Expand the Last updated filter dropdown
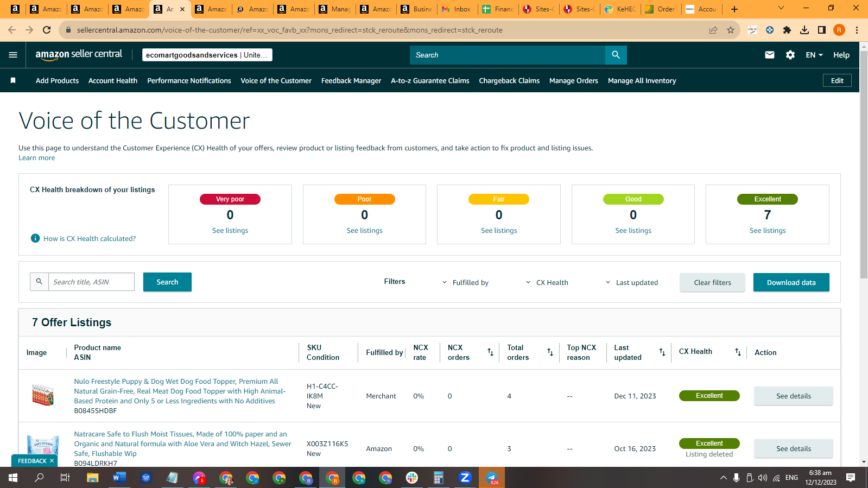 click(632, 282)
